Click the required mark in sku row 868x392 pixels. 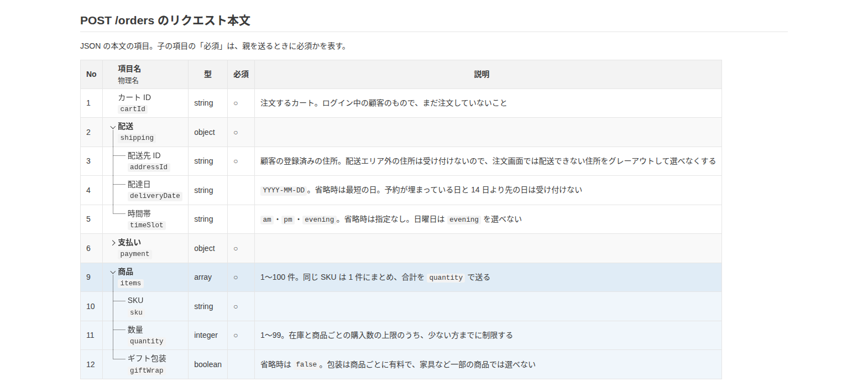tap(236, 307)
